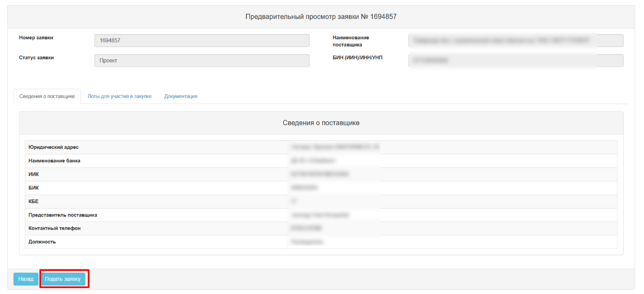Image resolution: width=644 pixels, height=294 pixels.
Task: Focus the "БИН (ИИН)/ИНН/УНП" input field
Action: [x=515, y=61]
